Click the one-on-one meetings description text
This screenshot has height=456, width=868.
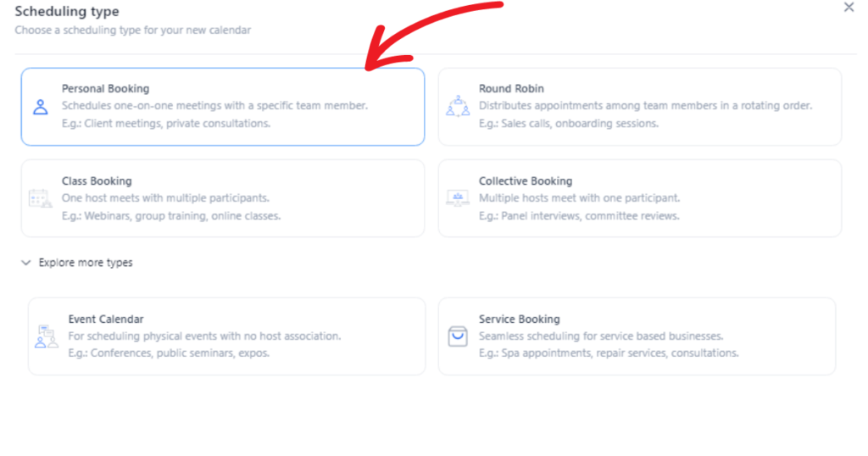click(214, 106)
